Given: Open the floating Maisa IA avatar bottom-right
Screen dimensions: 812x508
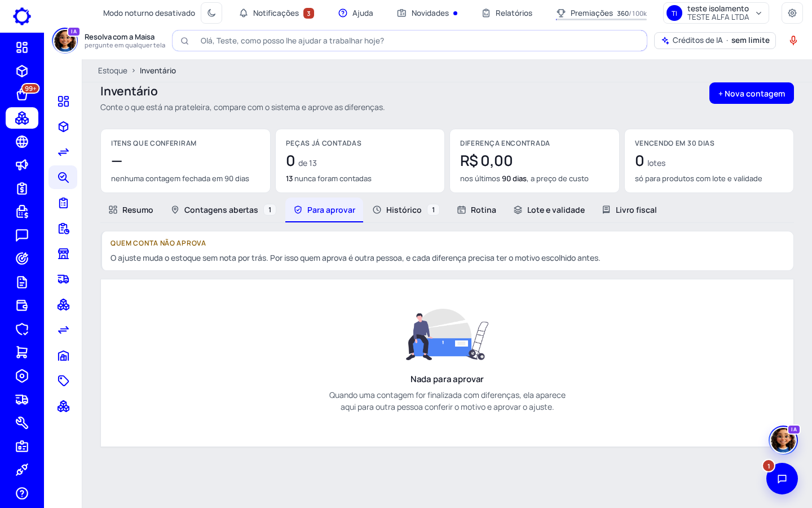Looking at the screenshot, I should click(x=783, y=440).
